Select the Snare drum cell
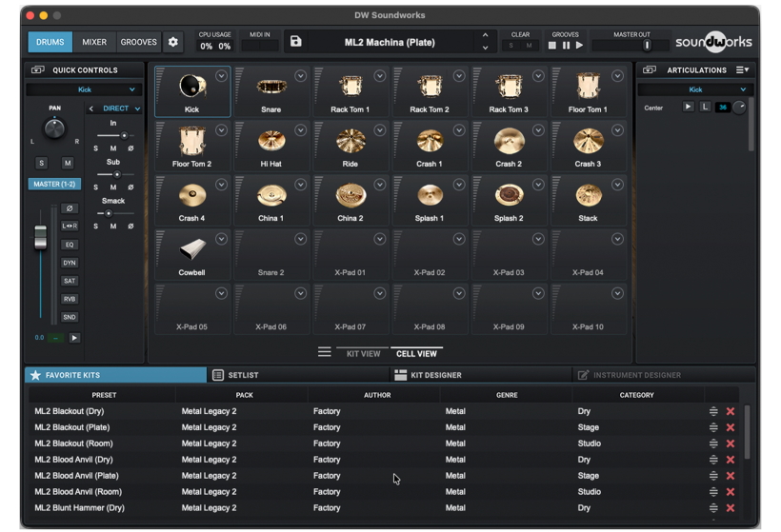 271,91
